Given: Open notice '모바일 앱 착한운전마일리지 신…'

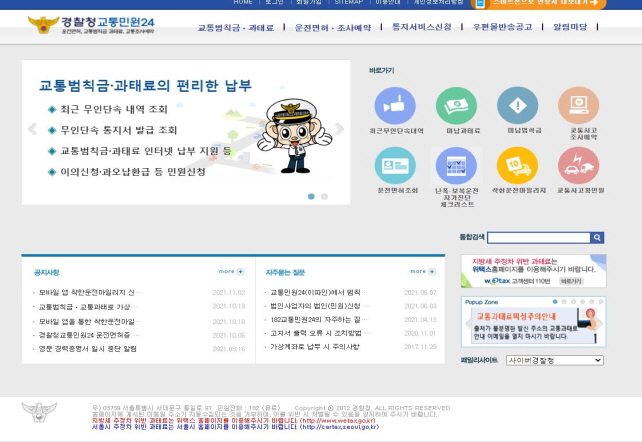Looking at the screenshot, I should (90, 293).
